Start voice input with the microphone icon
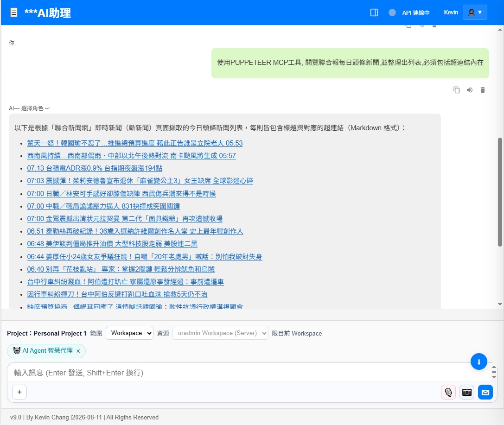Viewport: 504px width, 425px height. [x=448, y=392]
